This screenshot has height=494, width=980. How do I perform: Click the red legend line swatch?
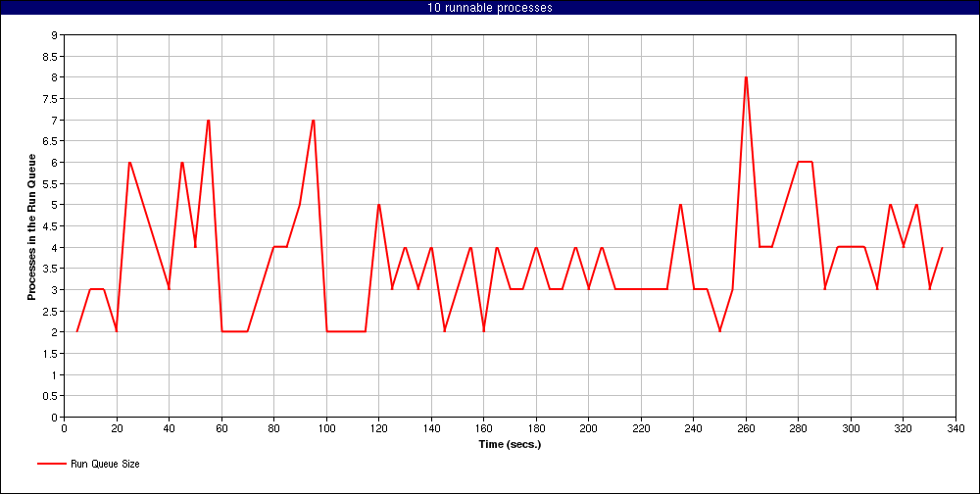tap(52, 464)
